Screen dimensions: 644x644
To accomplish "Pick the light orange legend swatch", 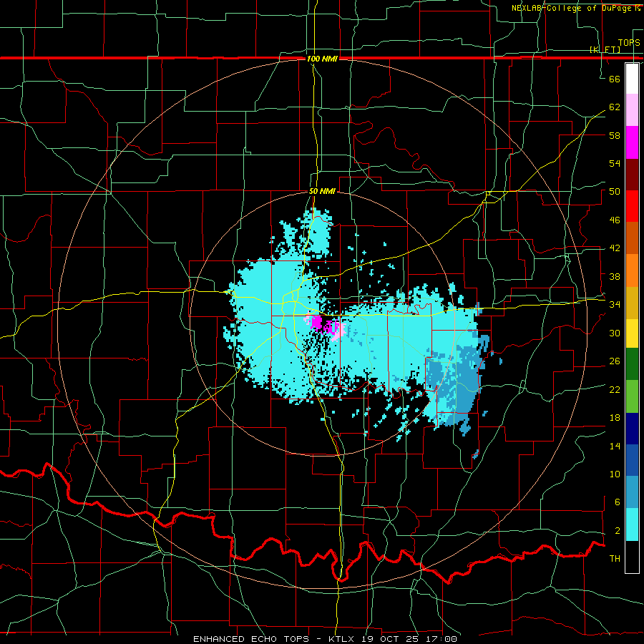I will click(632, 270).
